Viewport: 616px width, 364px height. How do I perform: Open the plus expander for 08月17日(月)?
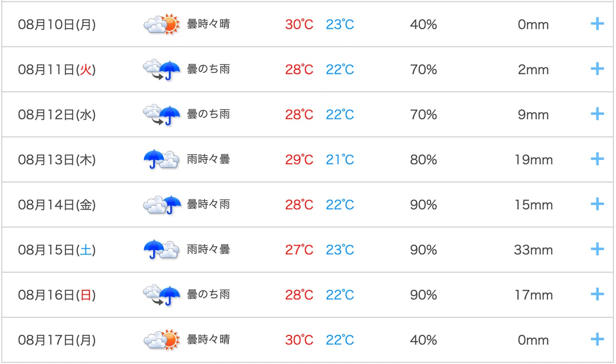click(597, 339)
